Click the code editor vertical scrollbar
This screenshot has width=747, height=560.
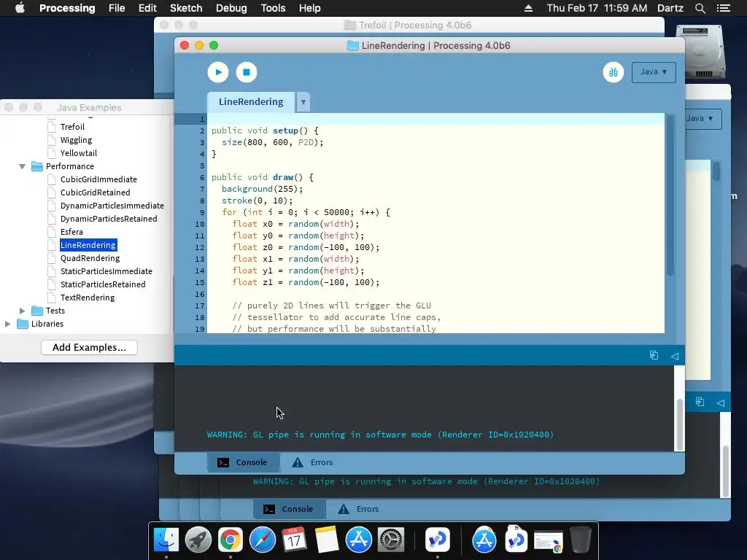[670, 196]
